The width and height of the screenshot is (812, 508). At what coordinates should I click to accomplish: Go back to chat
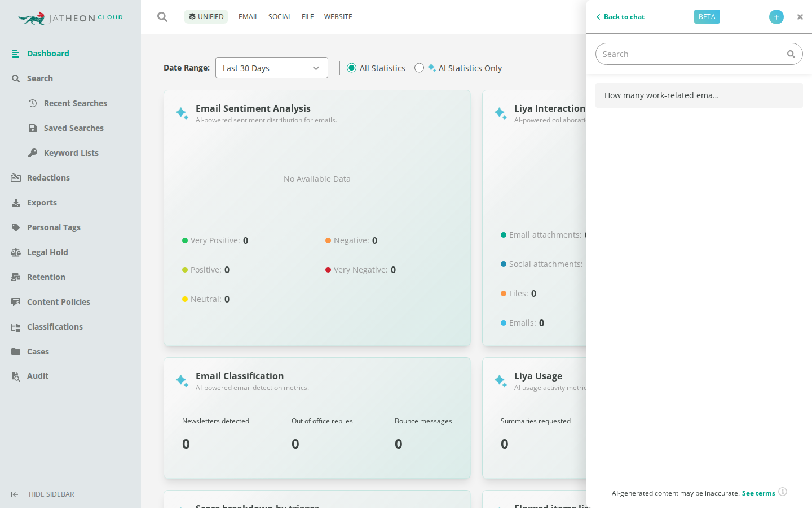[620, 17]
